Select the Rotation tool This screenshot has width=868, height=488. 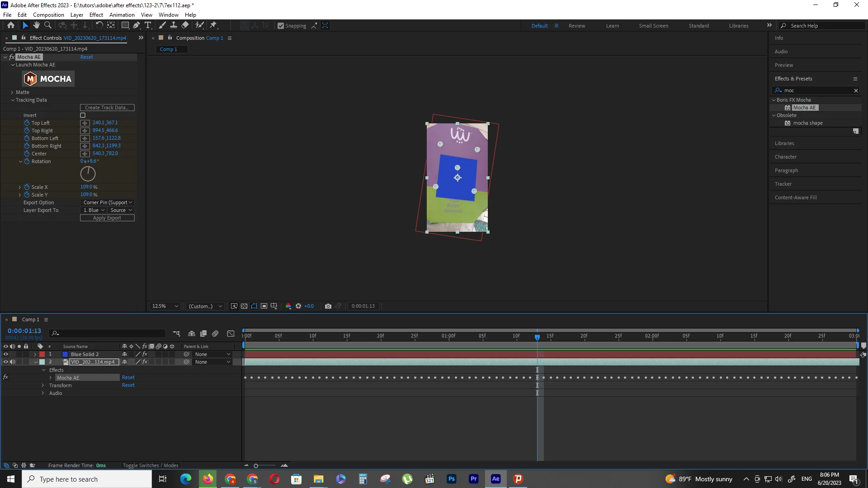99,25
